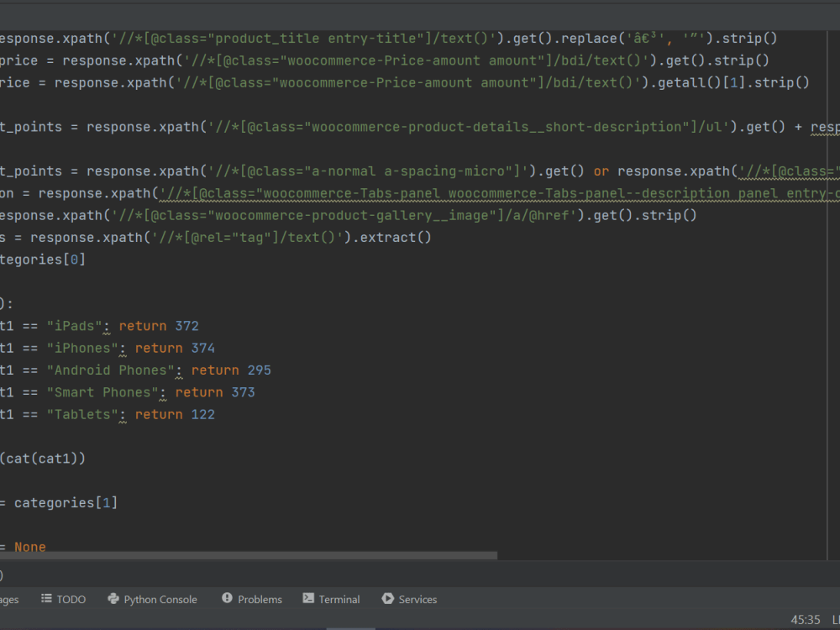This screenshot has height=630, width=840.
Task: Click the horizontal editor scrollbar
Action: pos(249,555)
